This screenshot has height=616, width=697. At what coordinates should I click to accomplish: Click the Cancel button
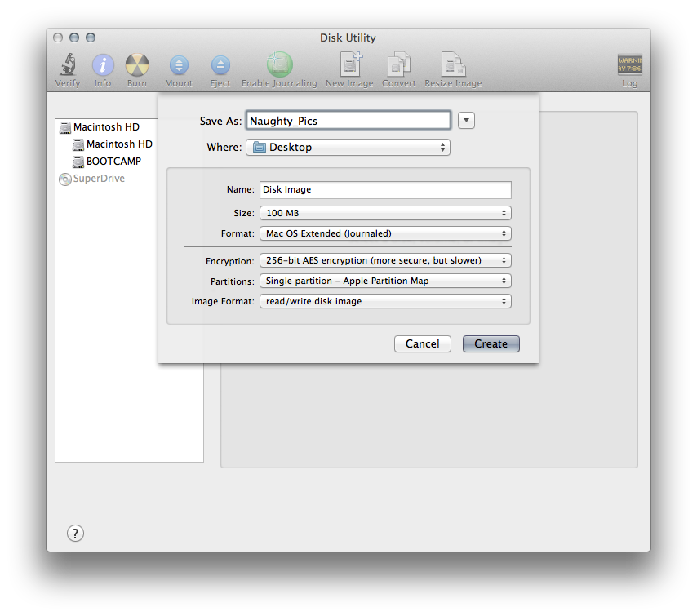[422, 344]
